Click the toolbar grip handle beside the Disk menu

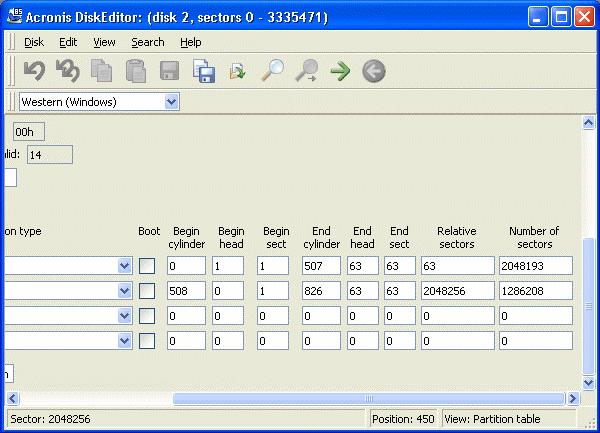[x=11, y=41]
